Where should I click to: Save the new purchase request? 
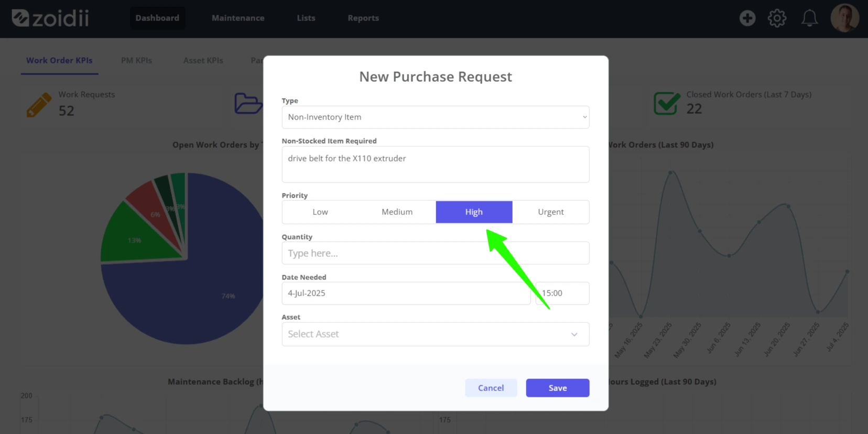558,388
